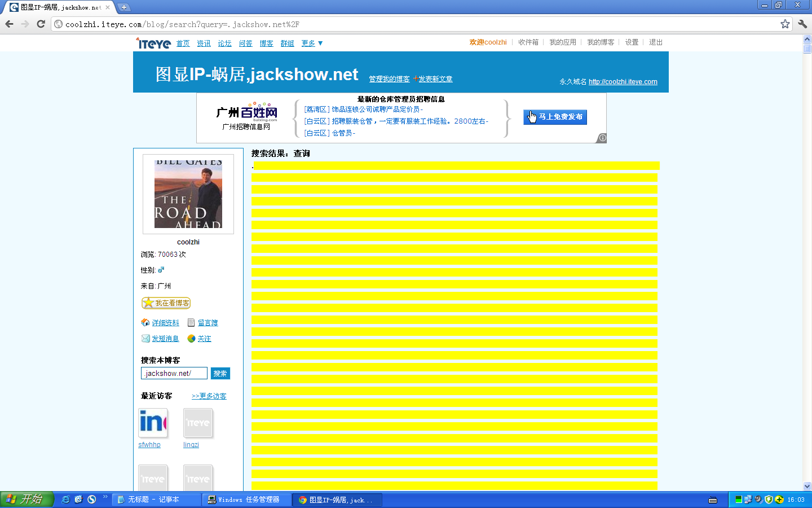Click the browser back arrow
This screenshot has width=812, height=508.
[x=9, y=24]
